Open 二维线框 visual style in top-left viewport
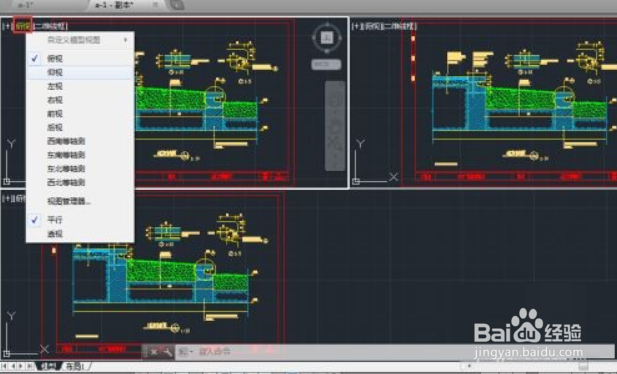Image resolution: width=617 pixels, height=374 pixels. (x=51, y=26)
